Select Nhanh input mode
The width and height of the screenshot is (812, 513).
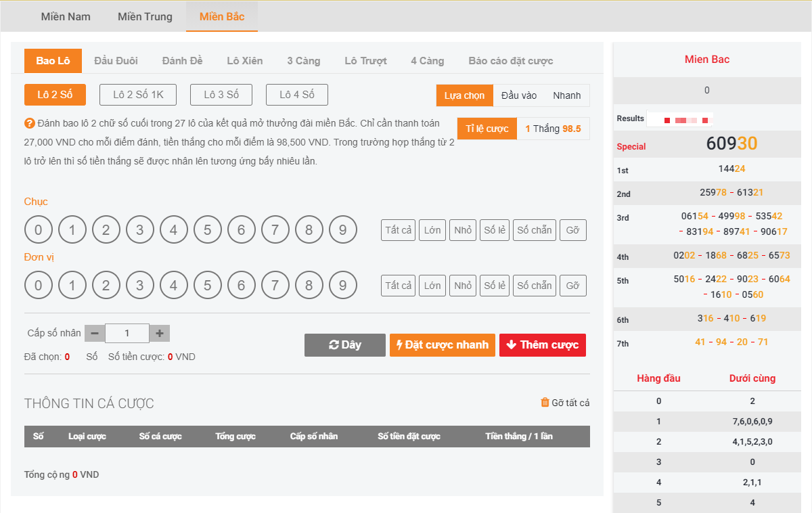tap(566, 95)
